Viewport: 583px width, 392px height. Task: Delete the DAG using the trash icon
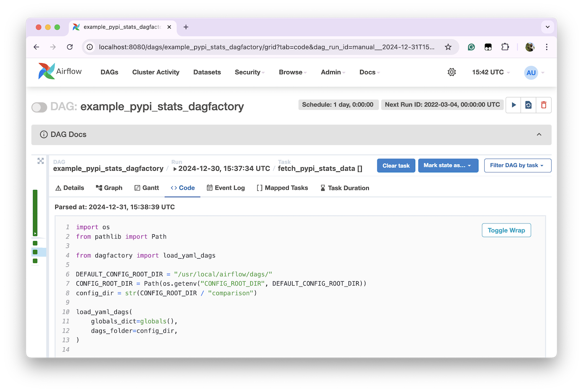coord(544,105)
